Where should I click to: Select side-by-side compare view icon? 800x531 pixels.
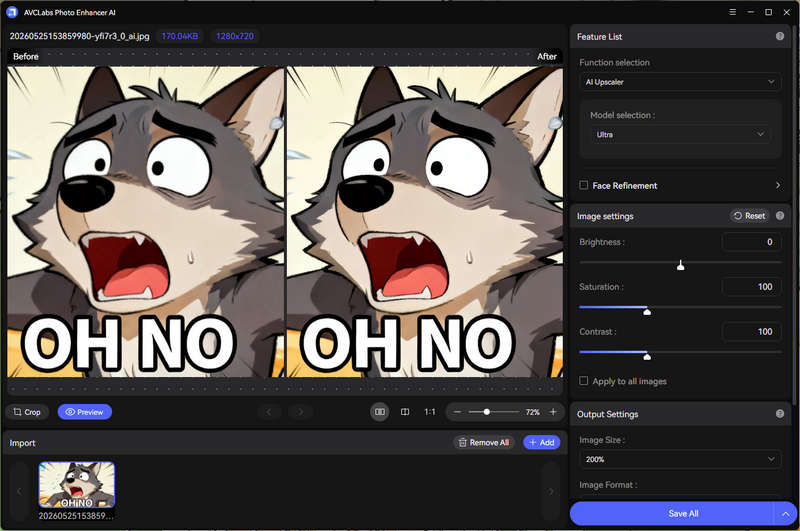click(380, 412)
